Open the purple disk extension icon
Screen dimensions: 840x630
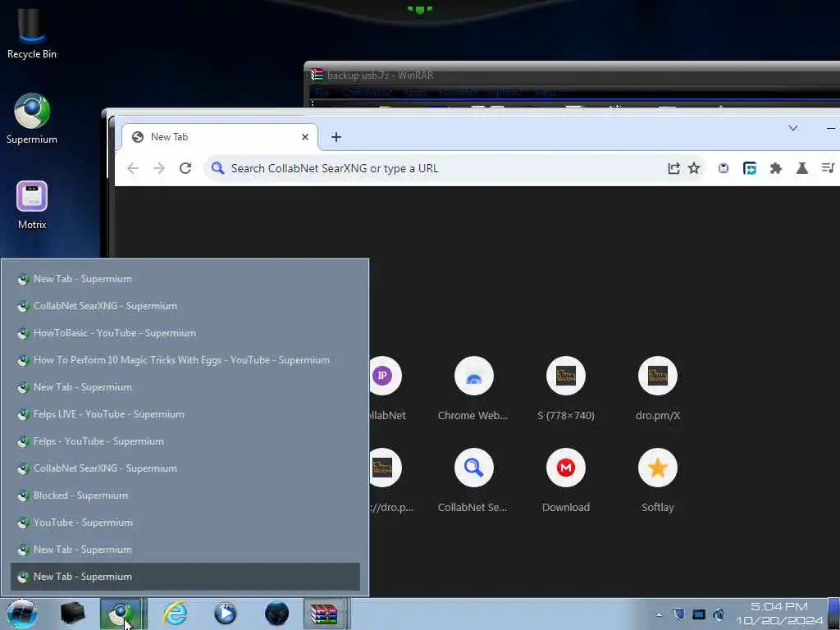coord(724,168)
